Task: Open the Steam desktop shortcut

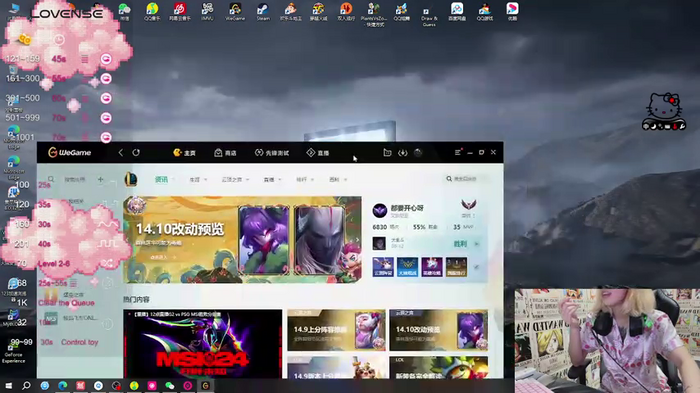Action: [263, 11]
